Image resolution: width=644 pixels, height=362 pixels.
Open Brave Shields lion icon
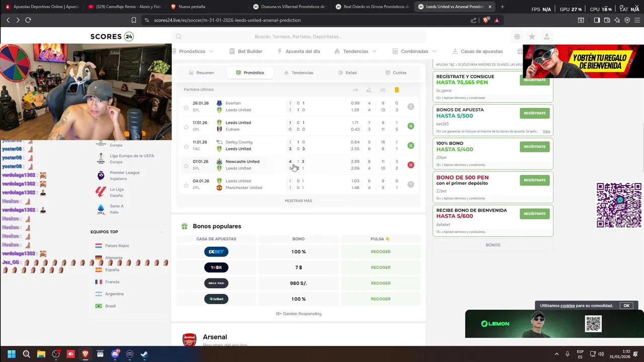click(486, 20)
